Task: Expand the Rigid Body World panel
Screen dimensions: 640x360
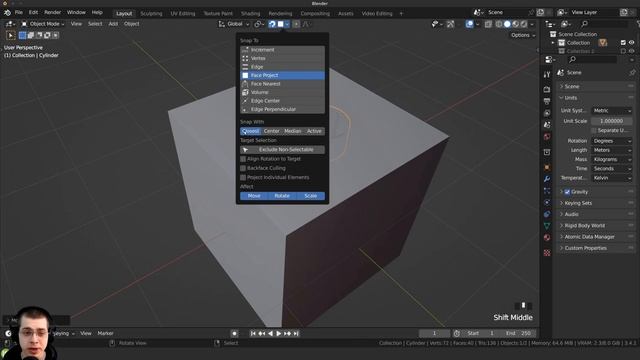Action: 596,226
